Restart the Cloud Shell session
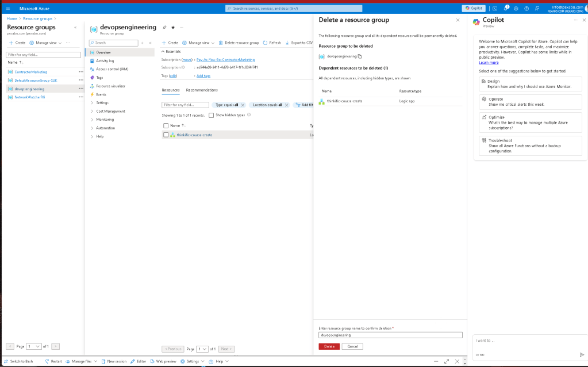 coord(53,361)
